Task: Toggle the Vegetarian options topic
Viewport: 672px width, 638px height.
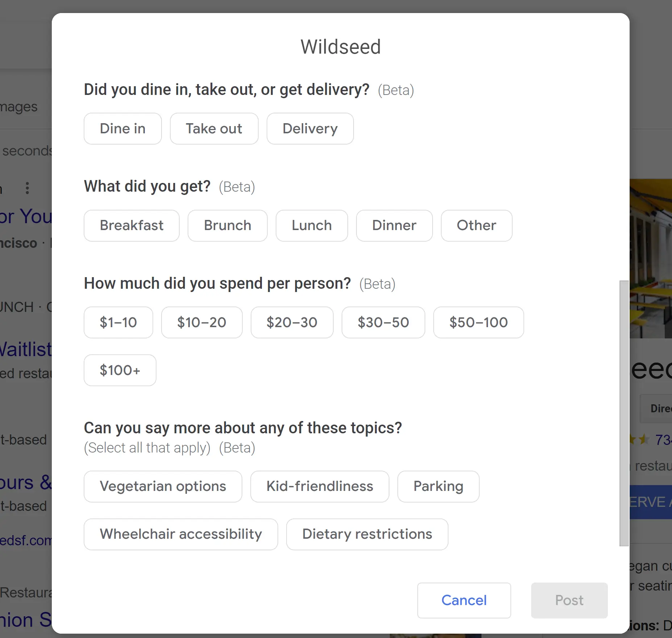Action: click(x=163, y=486)
